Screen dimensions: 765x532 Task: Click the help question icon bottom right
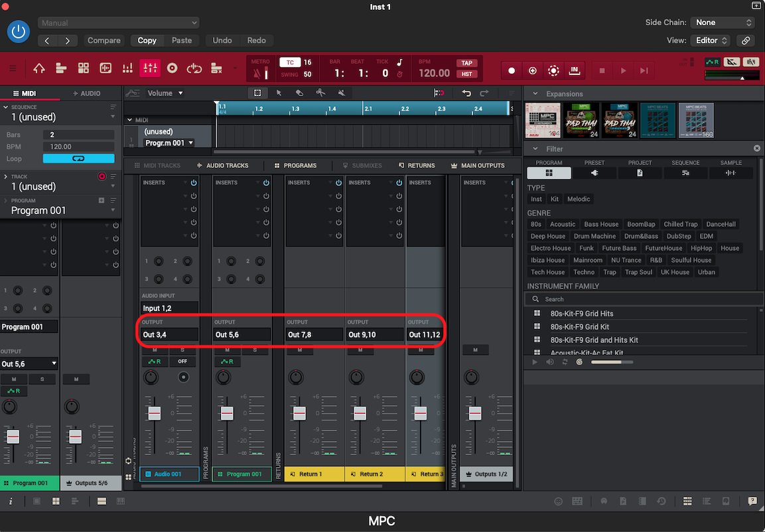point(752,501)
